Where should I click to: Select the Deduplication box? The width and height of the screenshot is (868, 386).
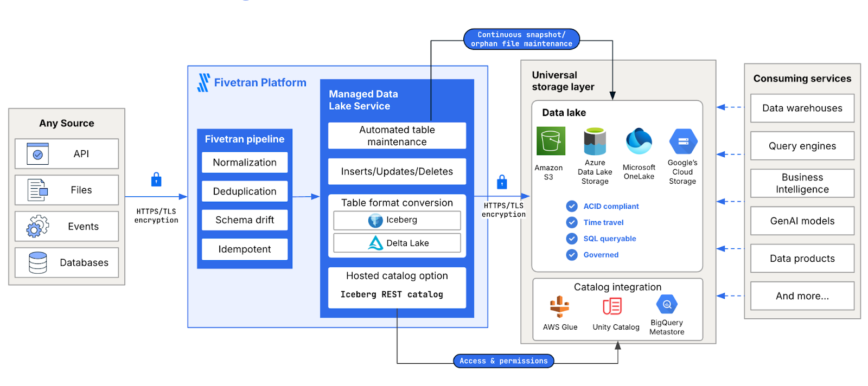point(245,191)
